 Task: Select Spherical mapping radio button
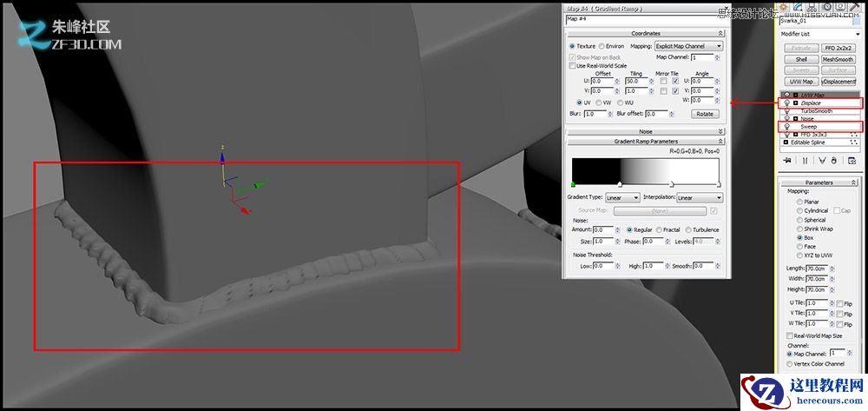(x=799, y=220)
